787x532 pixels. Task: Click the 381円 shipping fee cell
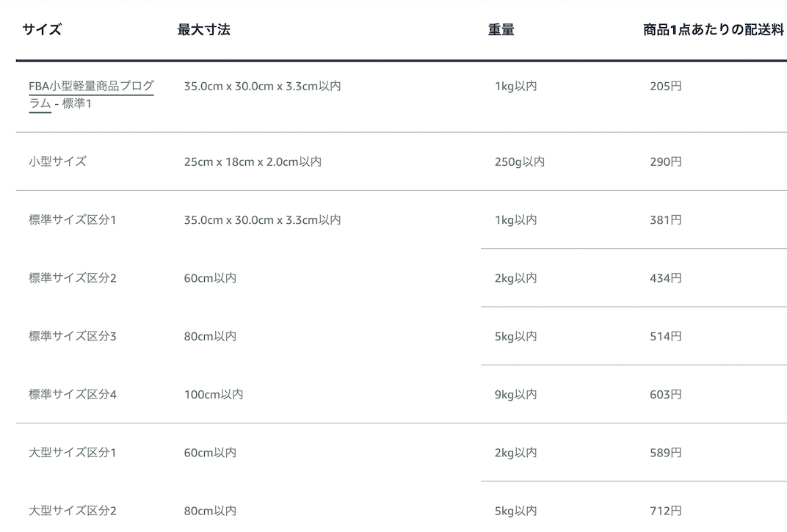[x=665, y=220]
